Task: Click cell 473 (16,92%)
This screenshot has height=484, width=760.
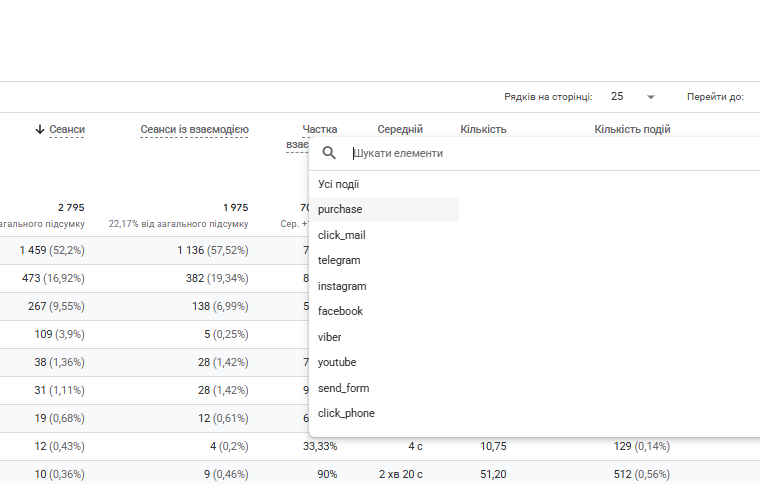Action: (53, 278)
